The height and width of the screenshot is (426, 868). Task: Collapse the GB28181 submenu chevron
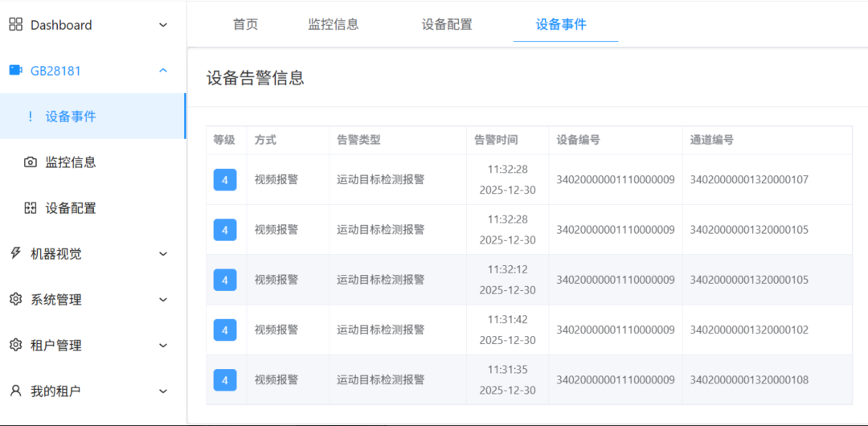(163, 71)
